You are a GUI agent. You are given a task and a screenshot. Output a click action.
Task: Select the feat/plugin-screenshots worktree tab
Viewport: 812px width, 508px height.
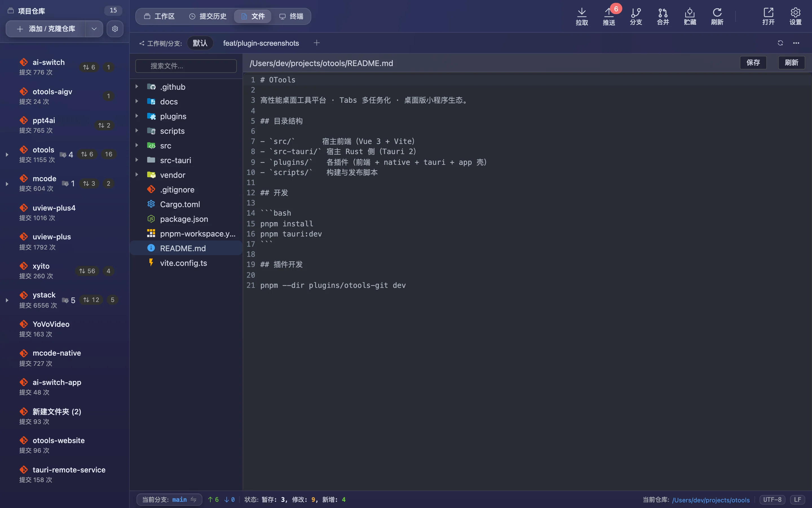[x=261, y=43]
